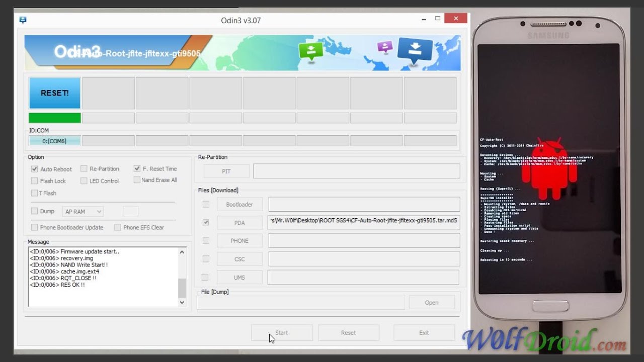Click the purple download icon in banner
The width and height of the screenshot is (644, 362).
coord(385,47)
